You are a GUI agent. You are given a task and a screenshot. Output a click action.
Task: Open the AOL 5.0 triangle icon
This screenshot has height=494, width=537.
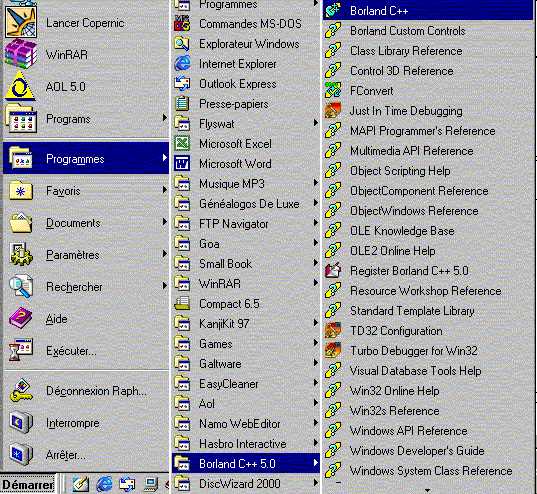[x=21, y=86]
